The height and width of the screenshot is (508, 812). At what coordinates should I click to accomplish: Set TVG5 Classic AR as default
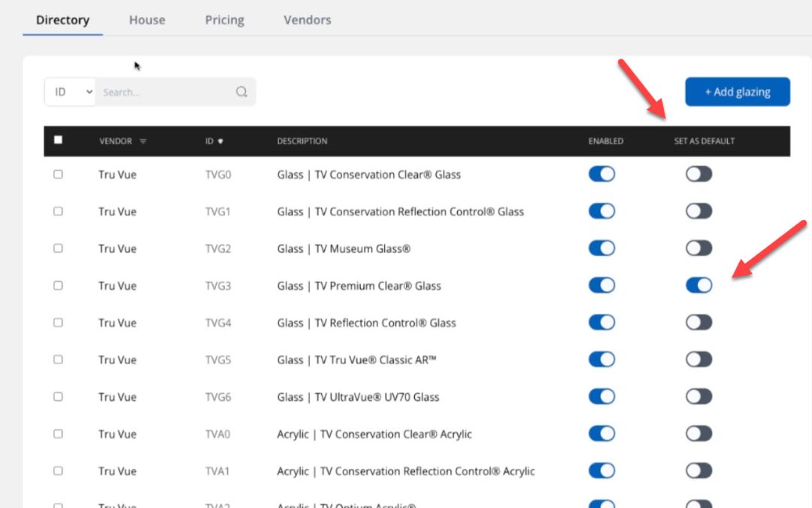pyautogui.click(x=699, y=359)
